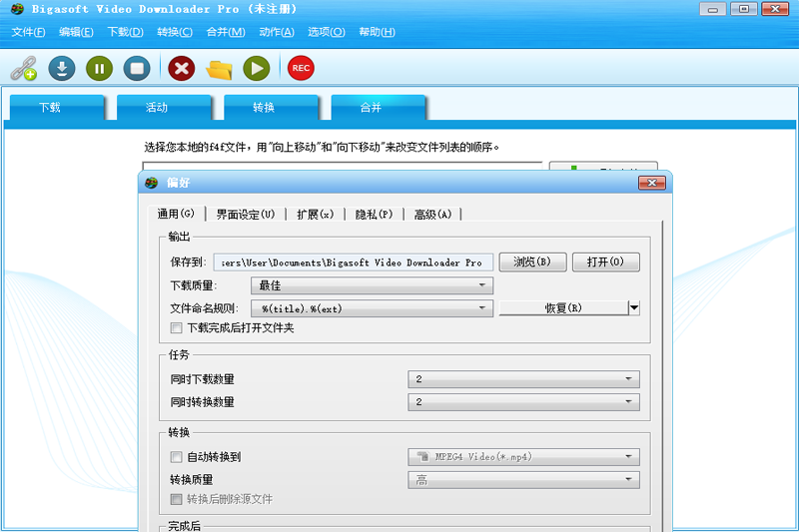
Task: Open 文件命名规则 naming rule dropdown
Action: click(x=372, y=308)
